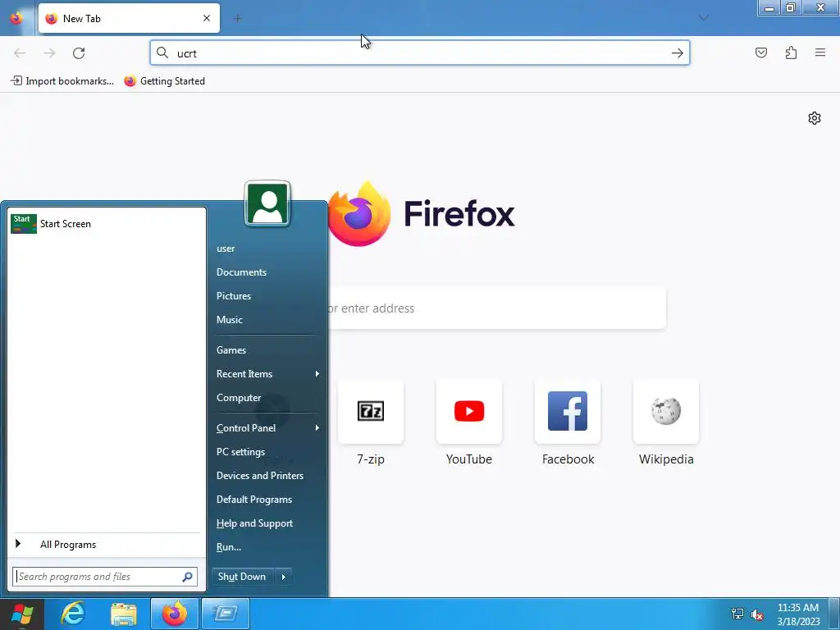The image size is (840, 630).
Task: Open Help and Support
Action: pyautogui.click(x=254, y=523)
